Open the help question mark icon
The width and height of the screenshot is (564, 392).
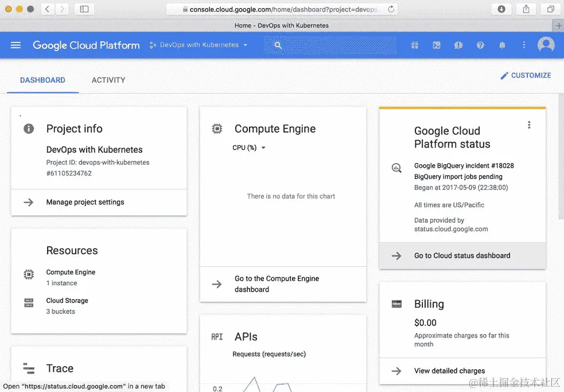point(480,45)
